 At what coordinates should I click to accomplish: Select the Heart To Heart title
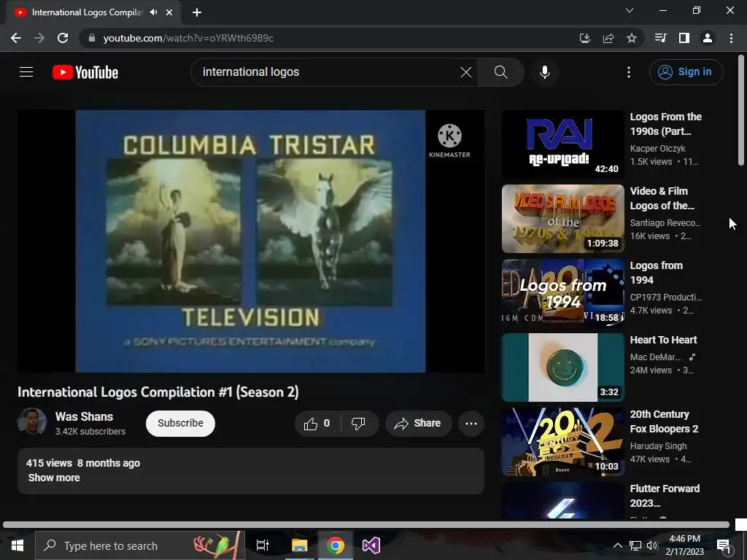point(663,340)
